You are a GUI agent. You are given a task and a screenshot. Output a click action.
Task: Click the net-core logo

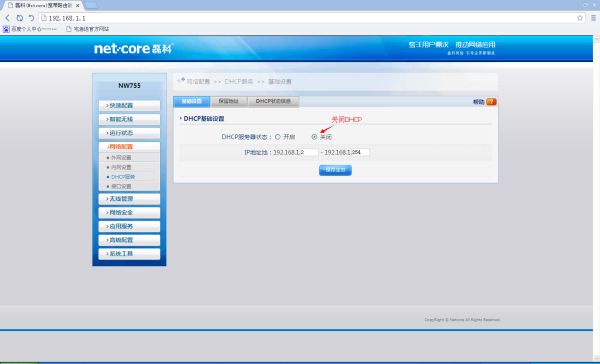pyautogui.click(x=134, y=49)
